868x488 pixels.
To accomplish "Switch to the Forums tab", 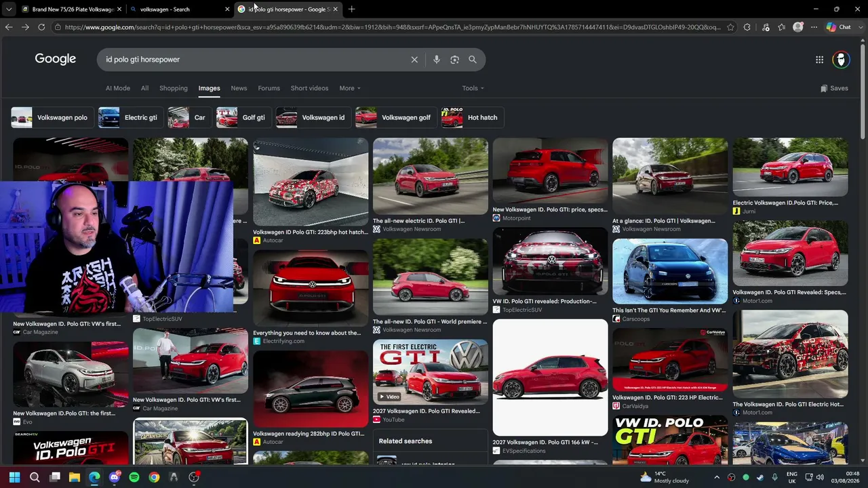I will tap(269, 88).
